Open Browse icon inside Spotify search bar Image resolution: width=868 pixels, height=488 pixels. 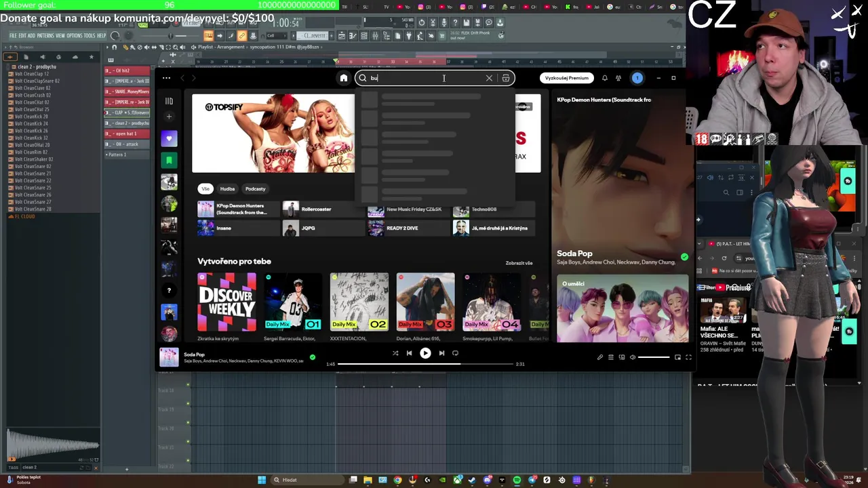click(x=506, y=78)
